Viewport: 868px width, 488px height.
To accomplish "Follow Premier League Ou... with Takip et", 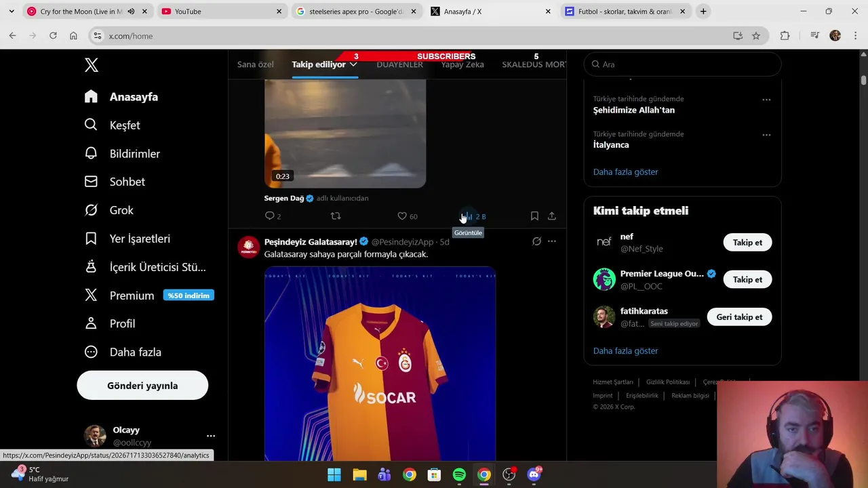I will [747, 279].
